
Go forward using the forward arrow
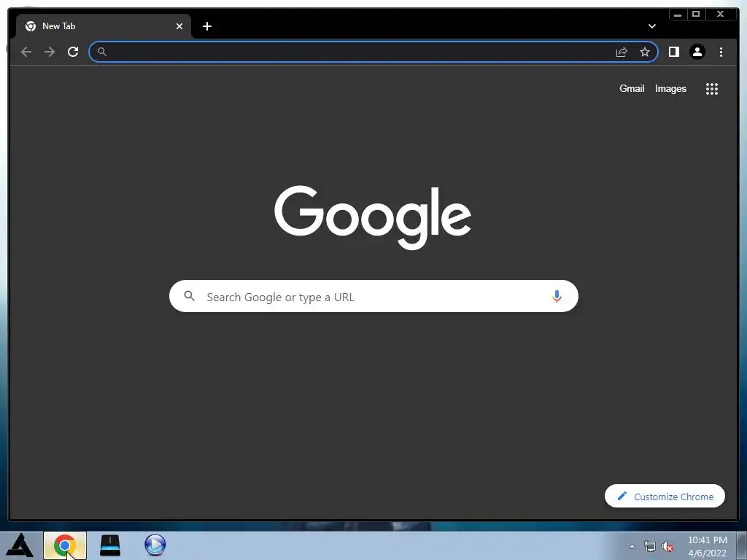50,52
